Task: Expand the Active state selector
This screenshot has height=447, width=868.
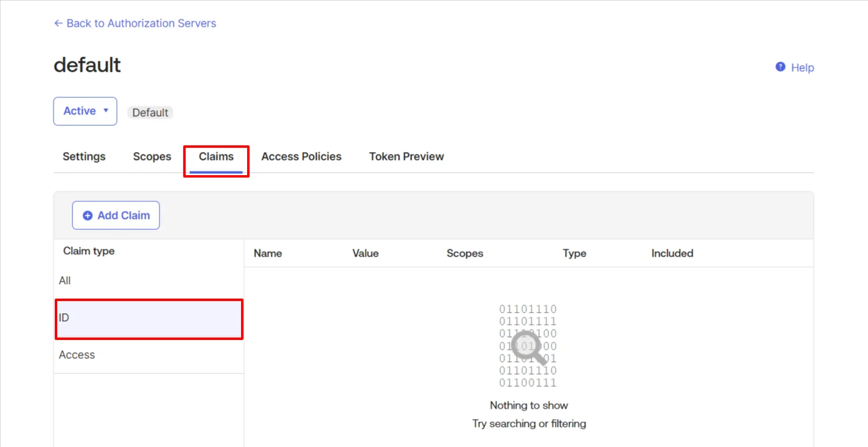Action: tap(85, 111)
